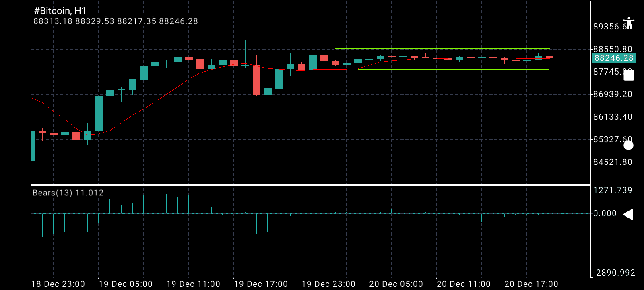
Task: Tap the 19 Dec 17:00 time label
Action: pyautogui.click(x=261, y=284)
